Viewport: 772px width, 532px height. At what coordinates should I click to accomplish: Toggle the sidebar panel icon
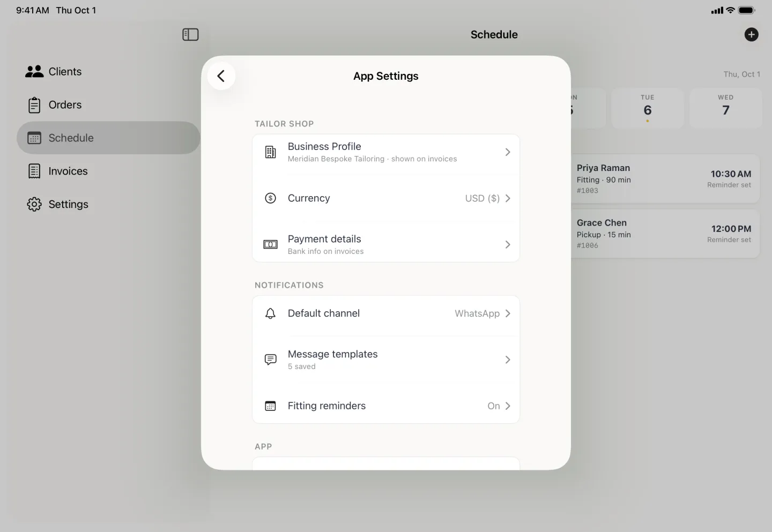tap(190, 35)
